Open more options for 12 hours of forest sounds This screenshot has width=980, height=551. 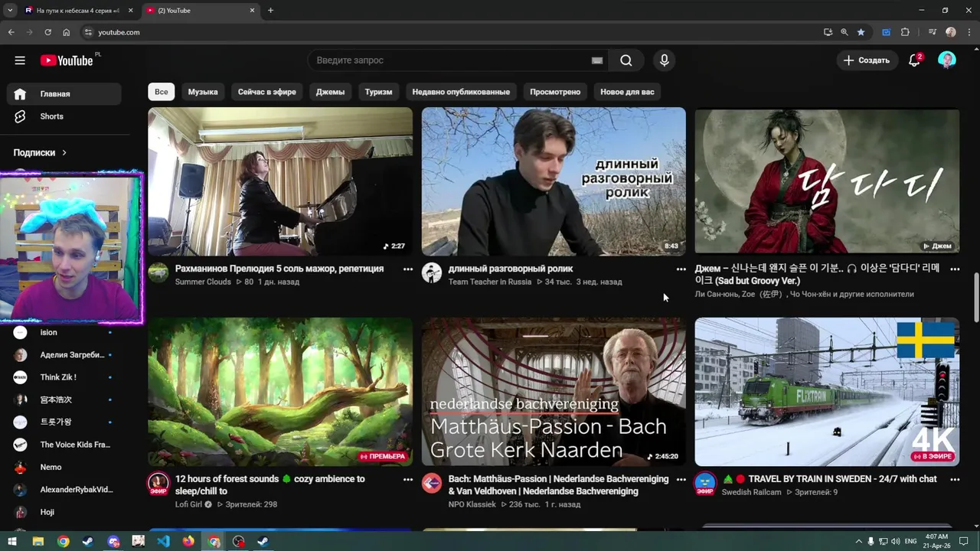[408, 480]
